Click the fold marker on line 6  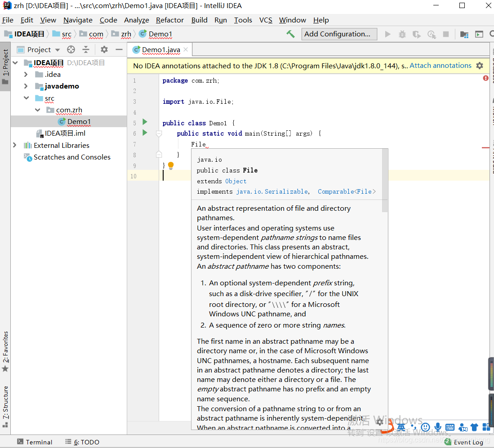[159, 134]
